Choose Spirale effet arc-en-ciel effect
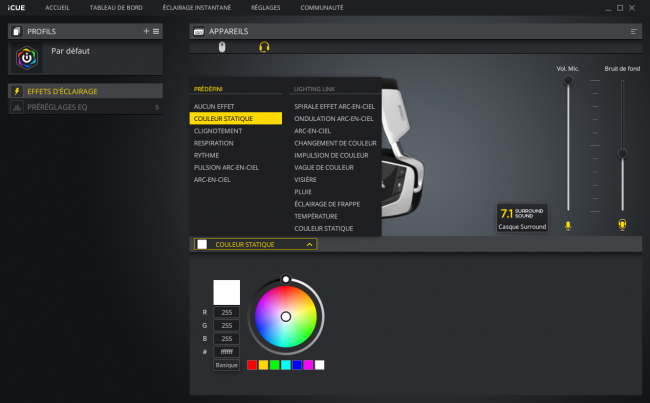 point(335,107)
